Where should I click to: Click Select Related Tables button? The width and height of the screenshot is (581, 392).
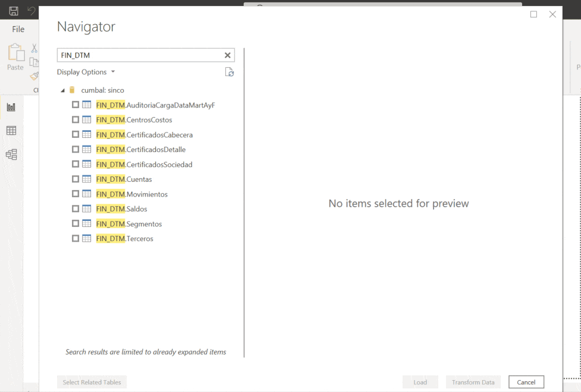[92, 382]
